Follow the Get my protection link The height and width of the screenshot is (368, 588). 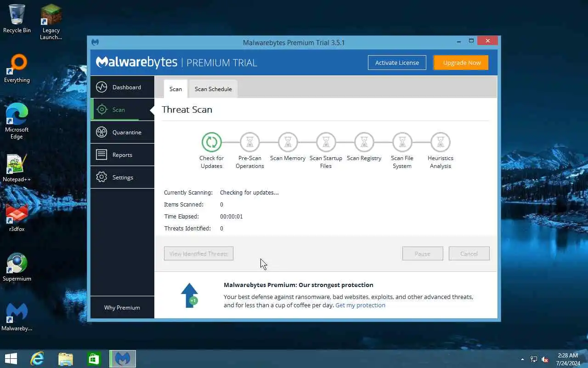(x=360, y=305)
